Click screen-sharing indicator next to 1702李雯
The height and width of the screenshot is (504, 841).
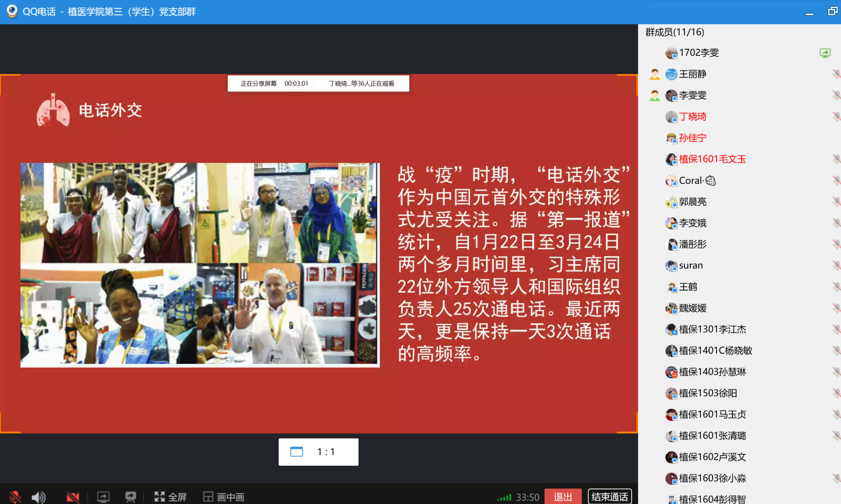[825, 53]
